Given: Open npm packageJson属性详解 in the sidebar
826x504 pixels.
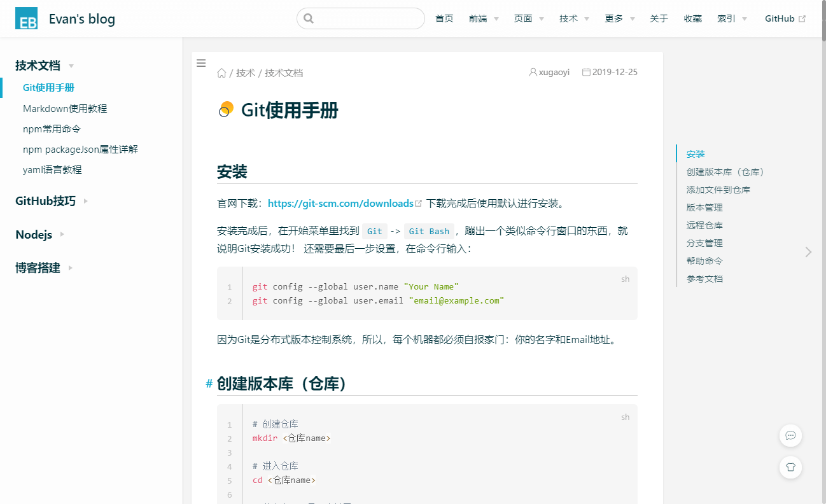Looking at the screenshot, I should 80,150.
